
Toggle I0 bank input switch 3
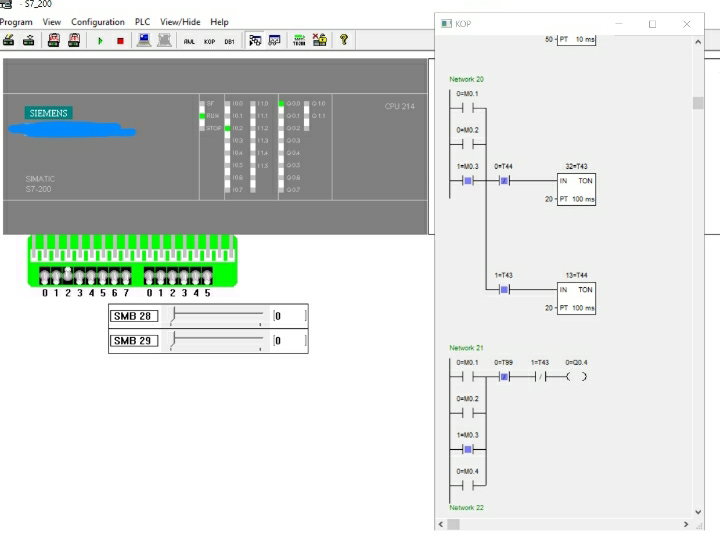pos(79,277)
